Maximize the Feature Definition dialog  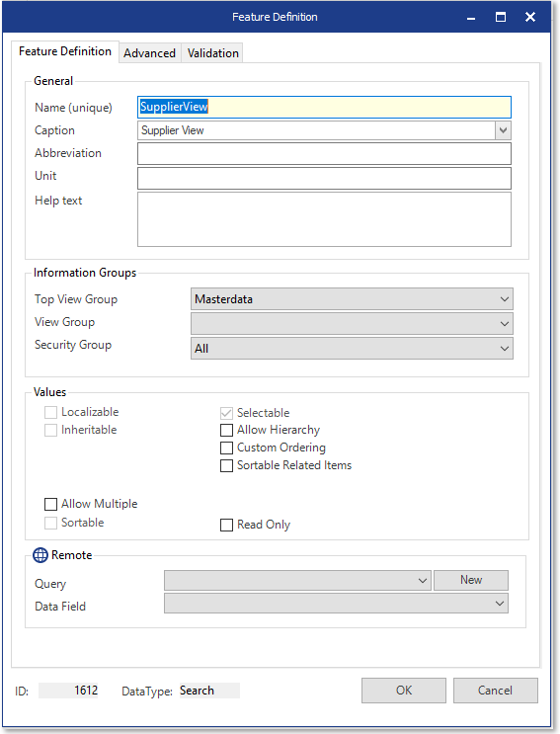[501, 18]
